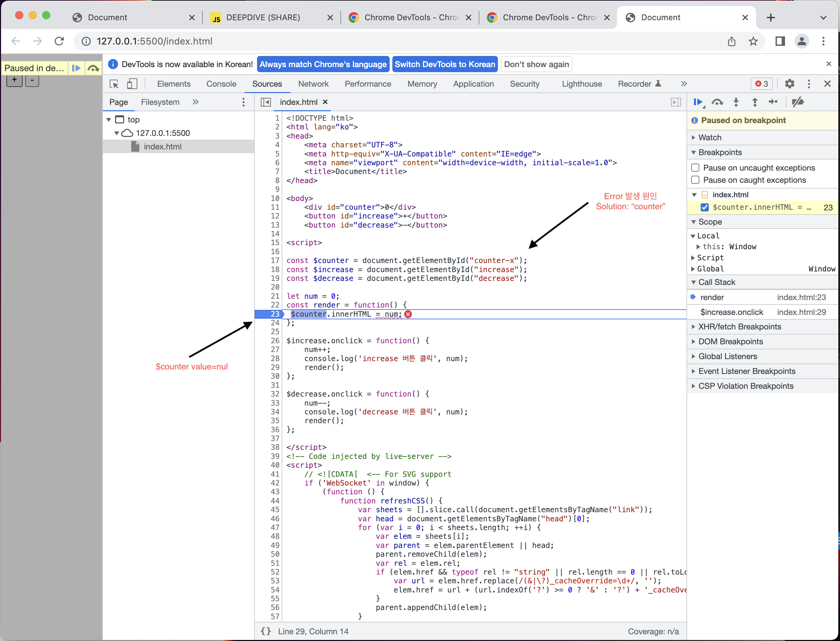Viewport: 840px width, 641px height.
Task: Open DevTools settings gear
Action: click(790, 84)
